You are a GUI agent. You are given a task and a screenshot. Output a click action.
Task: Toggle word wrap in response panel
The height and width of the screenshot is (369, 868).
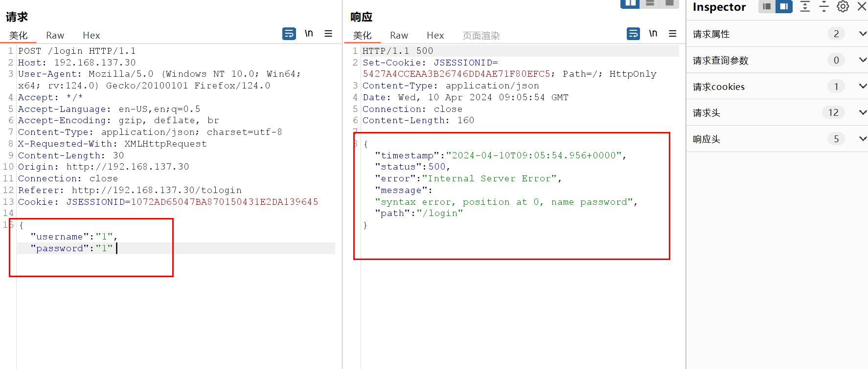(x=634, y=34)
